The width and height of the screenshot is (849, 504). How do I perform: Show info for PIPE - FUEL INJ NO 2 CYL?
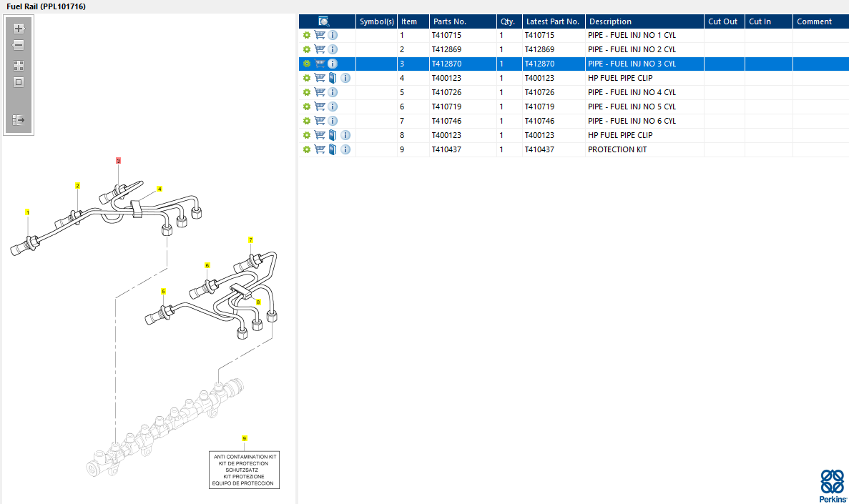pos(333,49)
